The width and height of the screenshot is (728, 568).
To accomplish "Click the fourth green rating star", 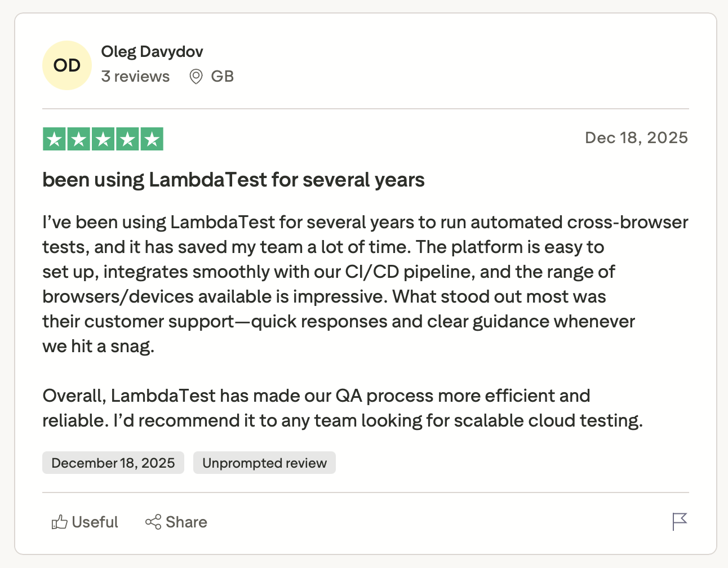I will 127,139.
